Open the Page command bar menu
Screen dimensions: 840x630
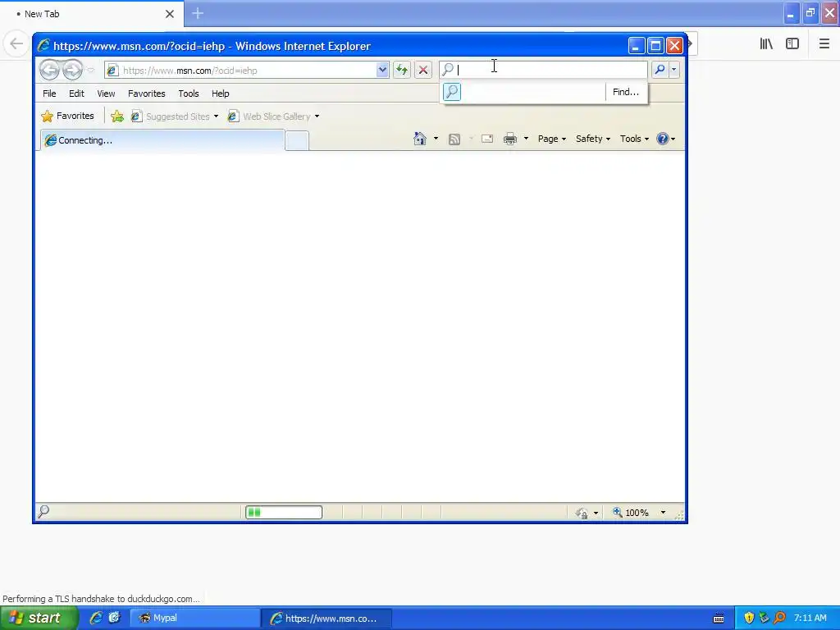pos(552,139)
